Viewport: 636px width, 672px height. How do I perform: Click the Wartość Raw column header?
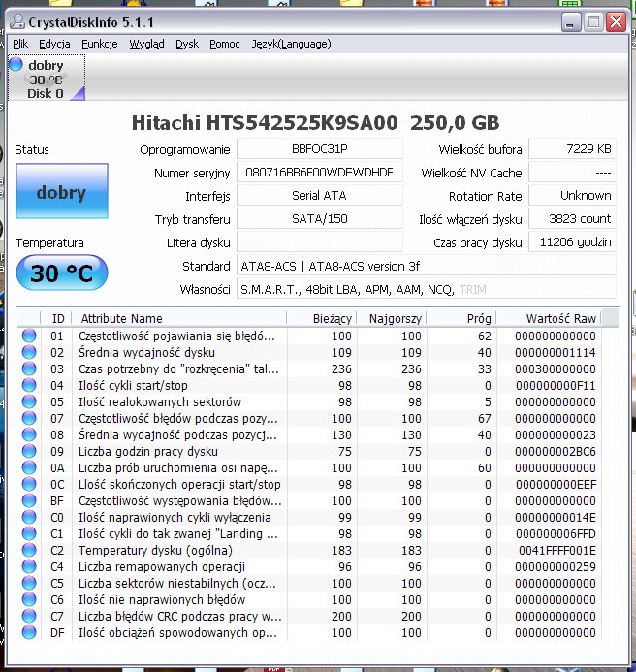[549, 318]
